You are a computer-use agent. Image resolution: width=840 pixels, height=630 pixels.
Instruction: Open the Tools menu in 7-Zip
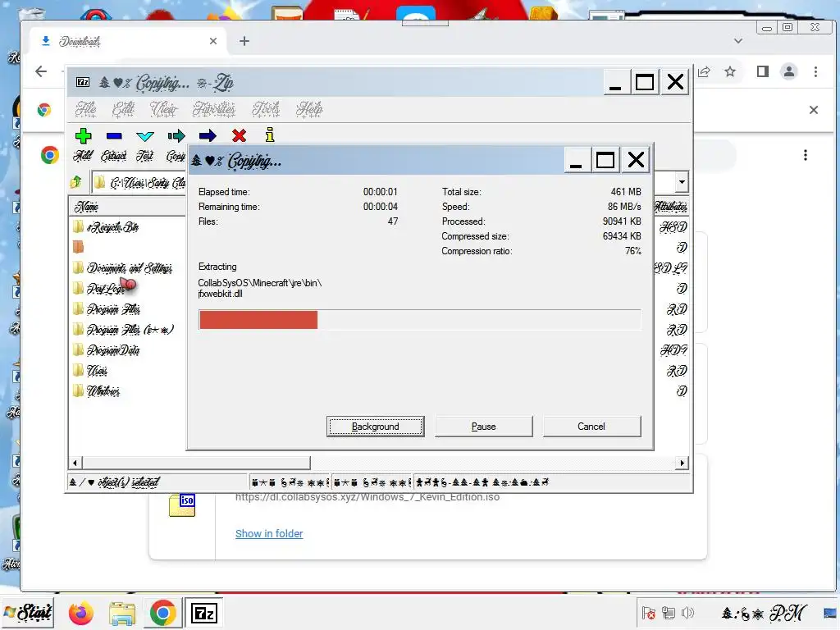coord(266,109)
